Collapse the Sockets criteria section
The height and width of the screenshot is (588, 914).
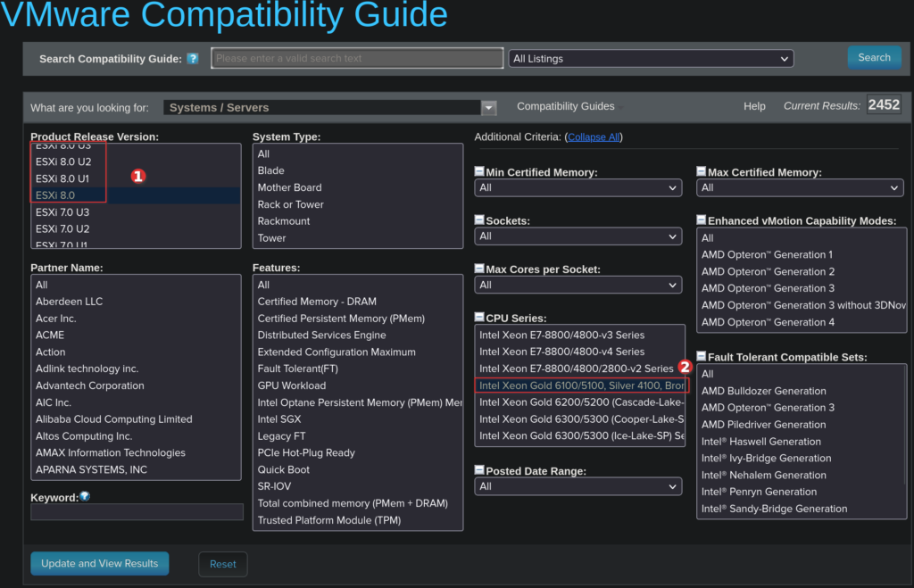[x=479, y=219]
